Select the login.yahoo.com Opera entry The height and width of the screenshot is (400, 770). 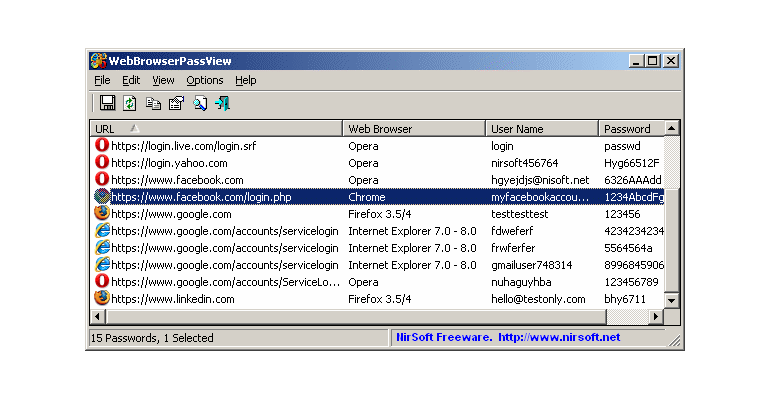[378, 163]
